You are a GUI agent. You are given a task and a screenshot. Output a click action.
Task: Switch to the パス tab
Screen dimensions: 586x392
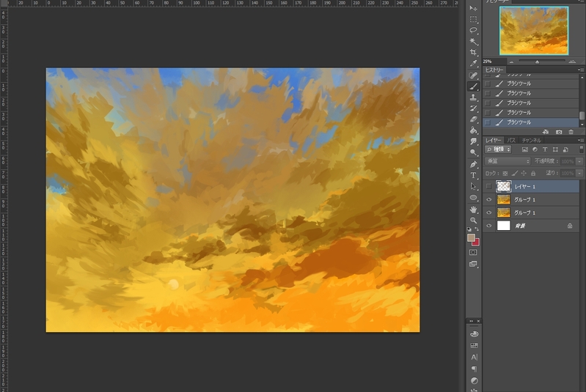pyautogui.click(x=511, y=141)
